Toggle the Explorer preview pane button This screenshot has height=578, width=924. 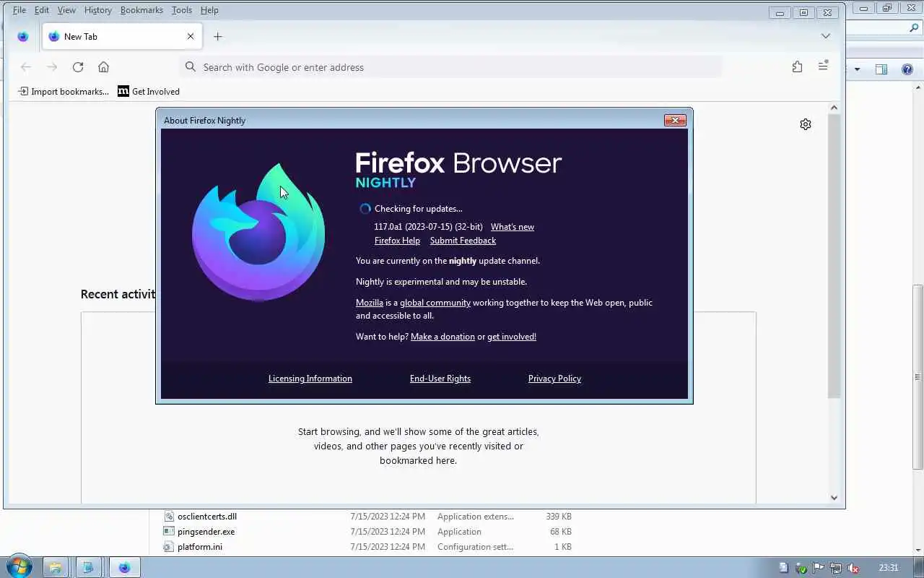(x=881, y=69)
